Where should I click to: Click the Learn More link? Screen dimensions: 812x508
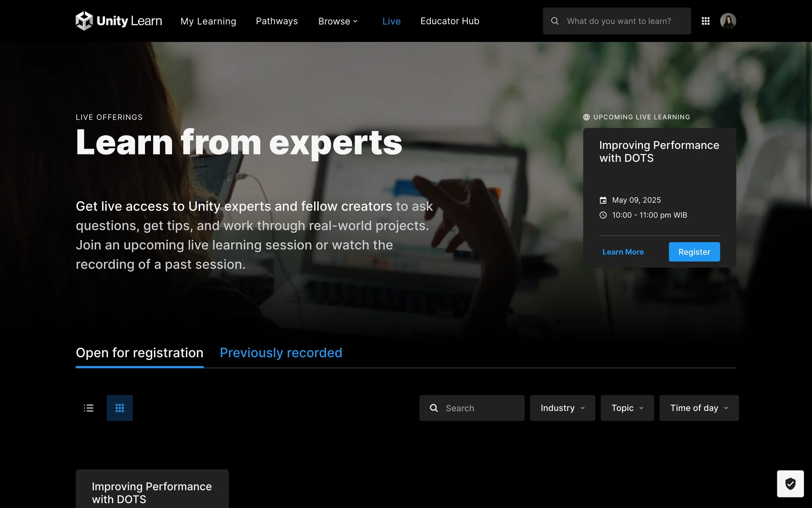pos(623,252)
